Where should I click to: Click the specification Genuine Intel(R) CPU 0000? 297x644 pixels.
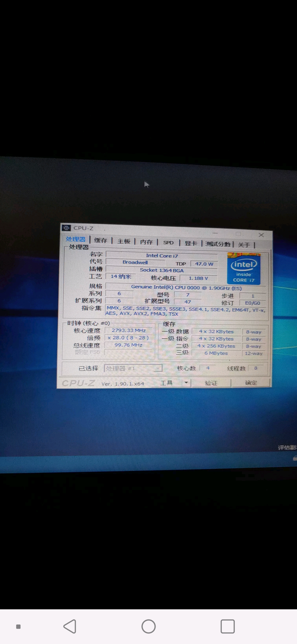pos(186,287)
